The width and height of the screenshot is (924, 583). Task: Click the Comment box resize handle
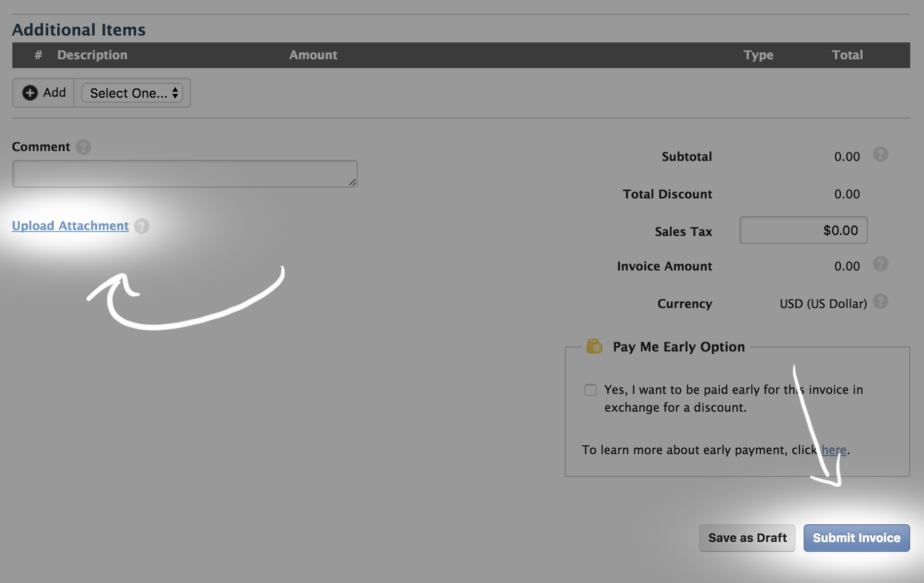click(352, 183)
